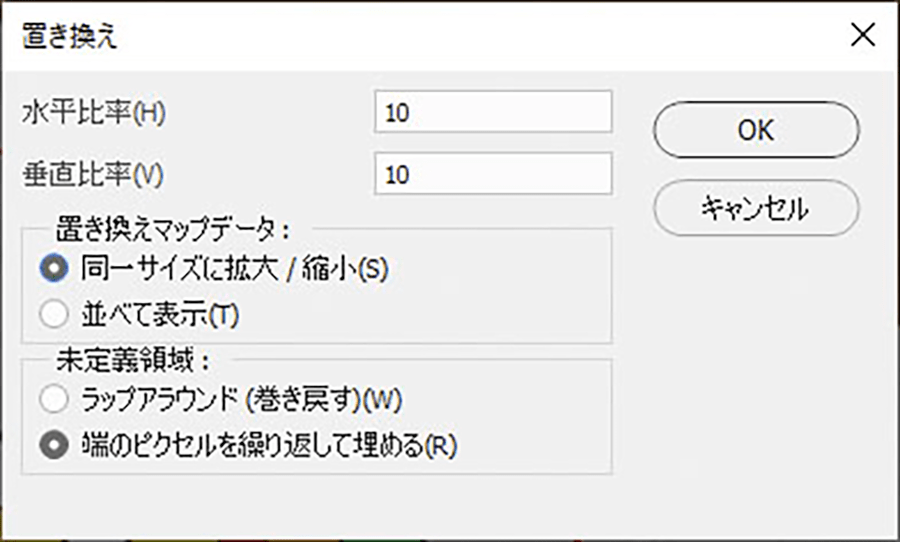Viewport: 900px width, 542px height.
Task: Click the 並べて表示(T) option text
Action: pyautogui.click(x=161, y=314)
